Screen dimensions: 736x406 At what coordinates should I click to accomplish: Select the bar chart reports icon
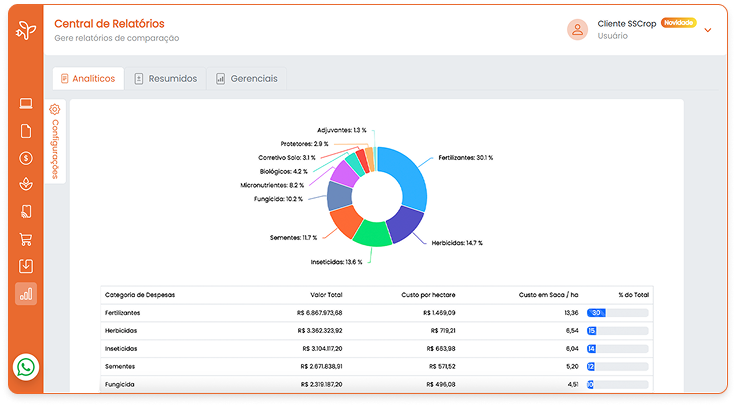coord(26,294)
